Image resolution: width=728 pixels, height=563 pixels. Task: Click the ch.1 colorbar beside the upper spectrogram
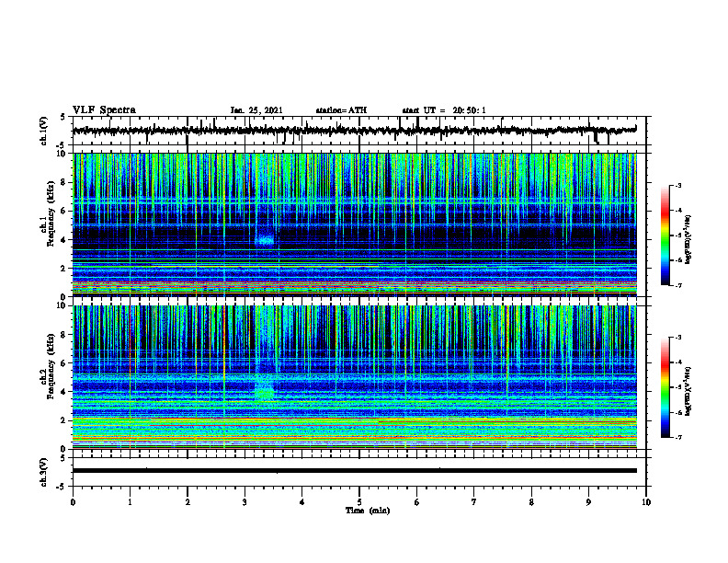click(x=665, y=236)
